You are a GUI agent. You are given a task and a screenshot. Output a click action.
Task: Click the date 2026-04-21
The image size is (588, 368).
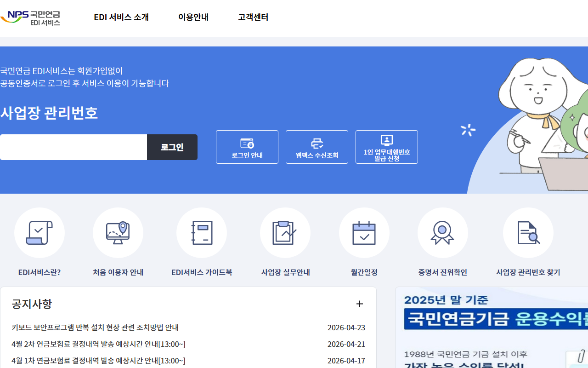(x=346, y=344)
